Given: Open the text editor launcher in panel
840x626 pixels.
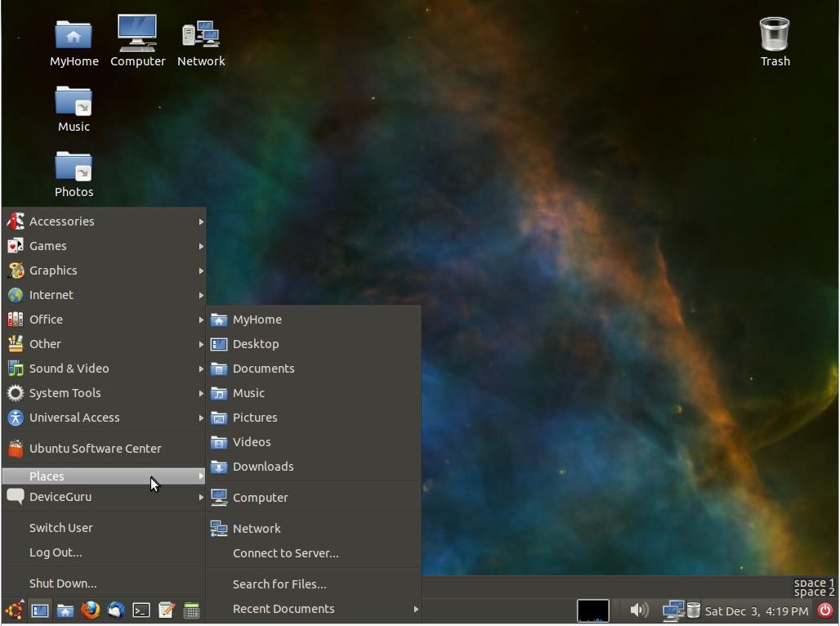Looking at the screenshot, I should click(166, 610).
